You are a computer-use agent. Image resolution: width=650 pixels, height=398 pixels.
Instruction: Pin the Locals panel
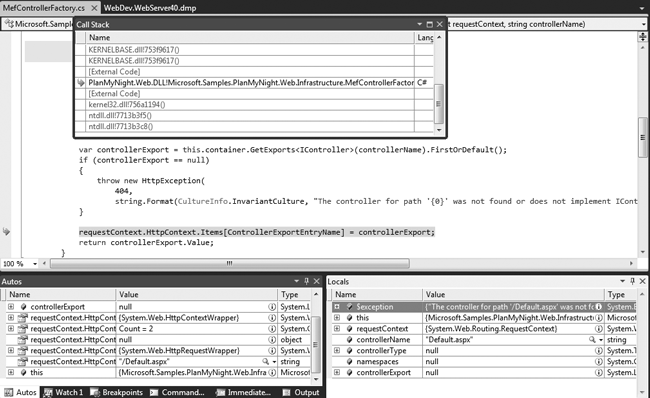tap(633, 281)
